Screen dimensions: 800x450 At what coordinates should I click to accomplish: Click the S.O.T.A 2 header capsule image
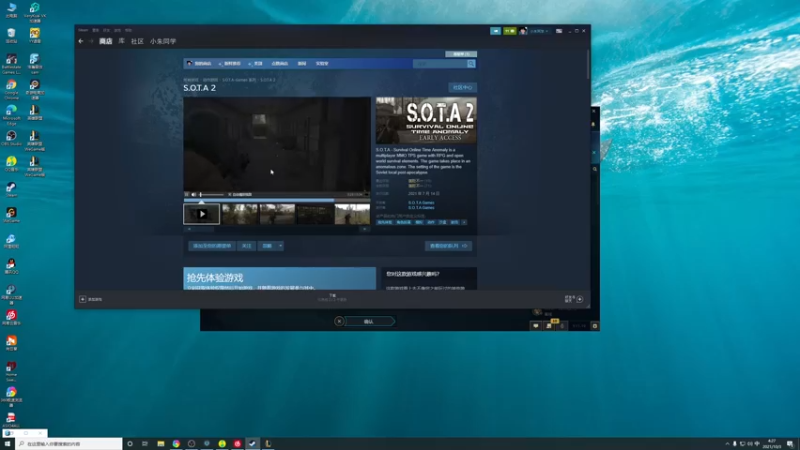point(426,120)
